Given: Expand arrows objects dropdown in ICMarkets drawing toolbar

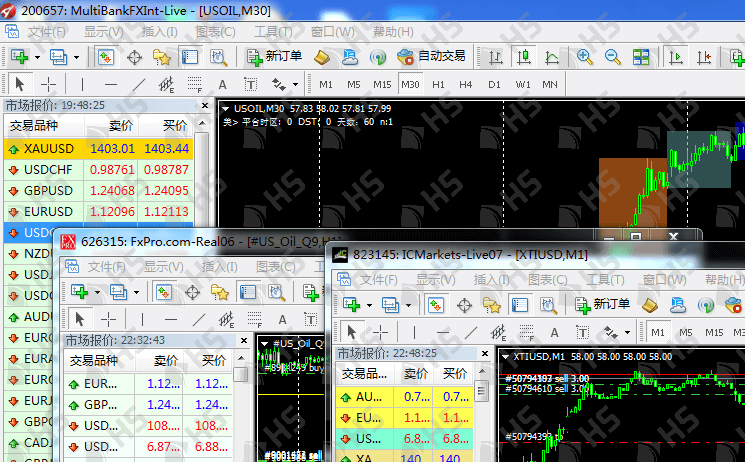Looking at the screenshot, I should click(x=627, y=333).
